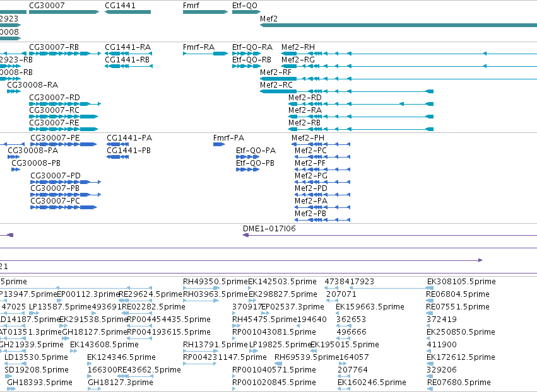537x392 pixels.
Task: Click protein CG1441-PB
Action: (118, 157)
